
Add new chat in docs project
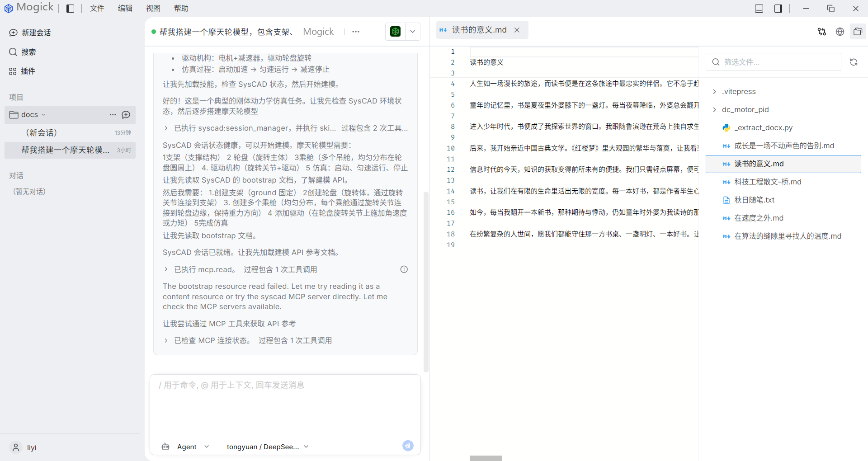coord(126,115)
